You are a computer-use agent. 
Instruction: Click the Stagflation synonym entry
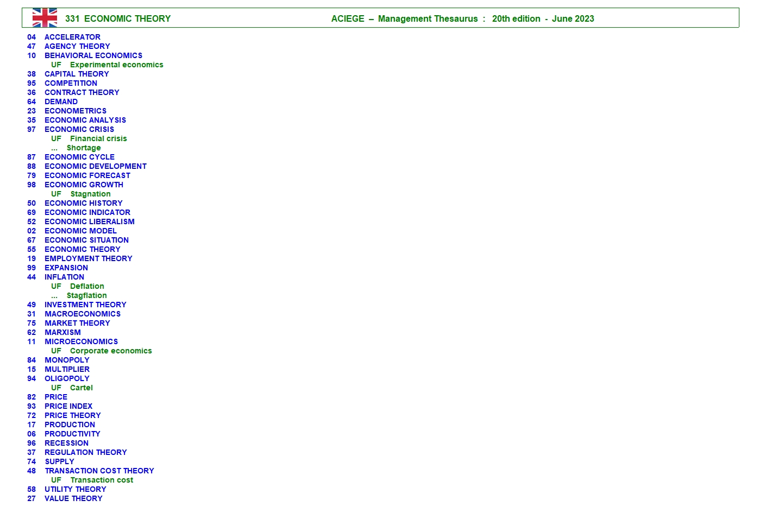pyautogui.click(x=86, y=295)
